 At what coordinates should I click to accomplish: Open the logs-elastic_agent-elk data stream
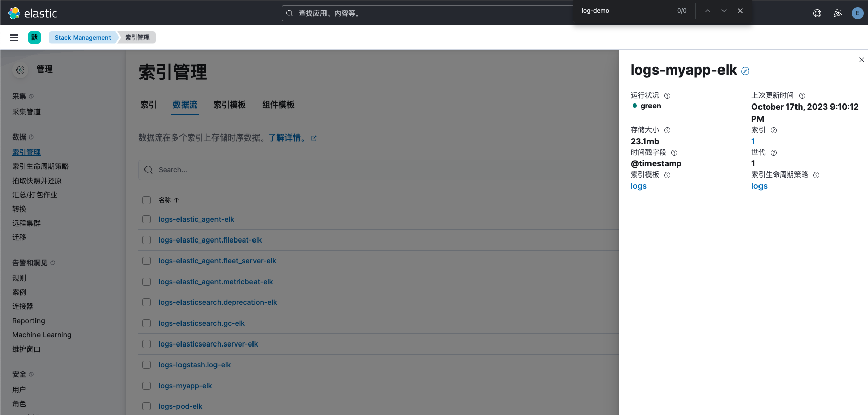[196, 219]
